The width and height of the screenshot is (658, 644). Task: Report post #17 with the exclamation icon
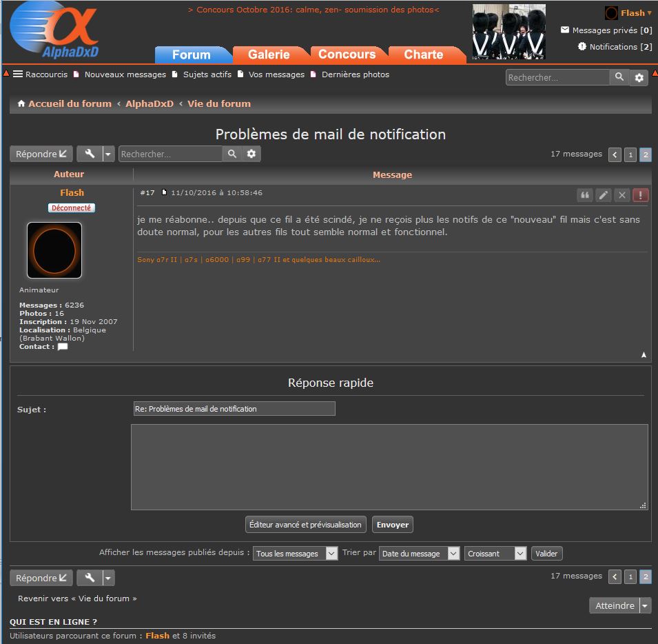coord(641,195)
